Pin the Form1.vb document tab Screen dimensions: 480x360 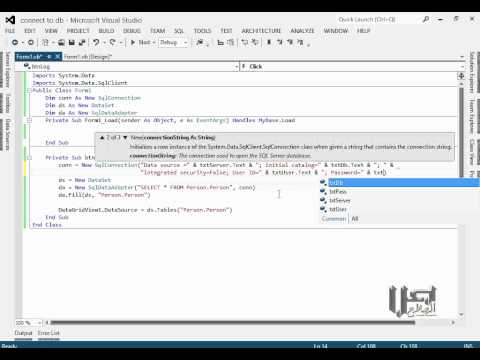49,57
